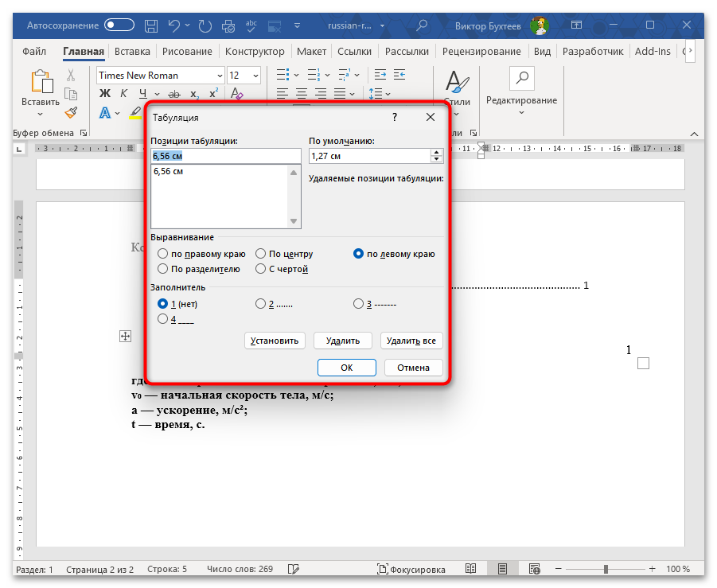The width and height of the screenshot is (717, 588).
Task: Adjust the zoom slider in status bar
Action: [606, 569]
